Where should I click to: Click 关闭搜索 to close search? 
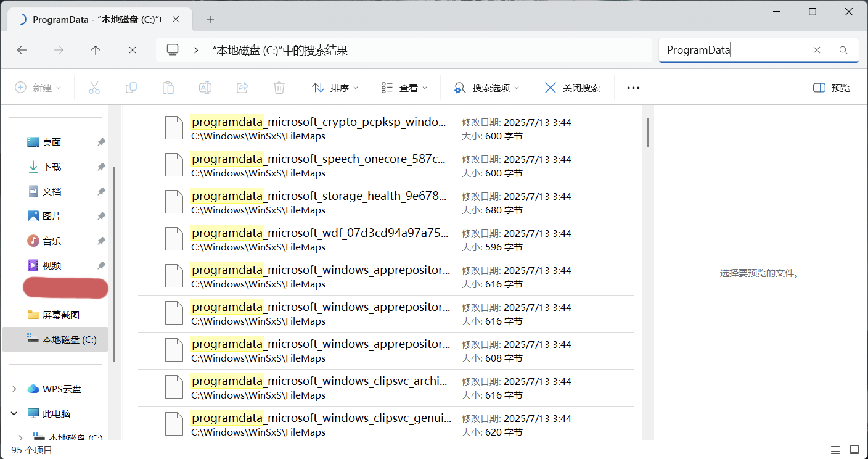[572, 88]
